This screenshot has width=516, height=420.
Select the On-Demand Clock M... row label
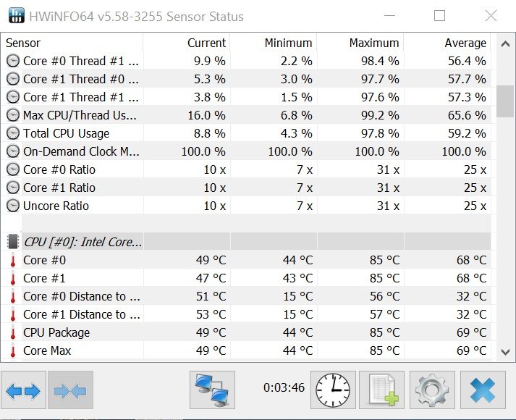pyautogui.click(x=81, y=151)
